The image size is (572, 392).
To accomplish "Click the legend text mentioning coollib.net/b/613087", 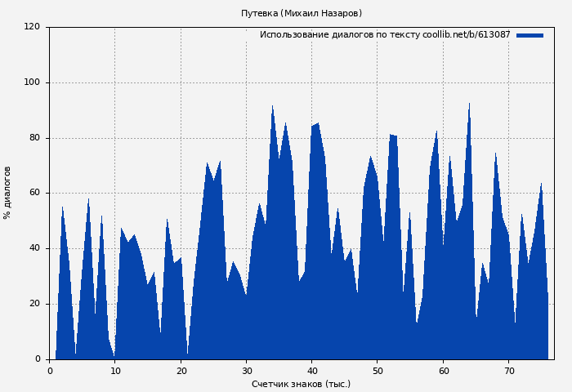I will (385, 35).
